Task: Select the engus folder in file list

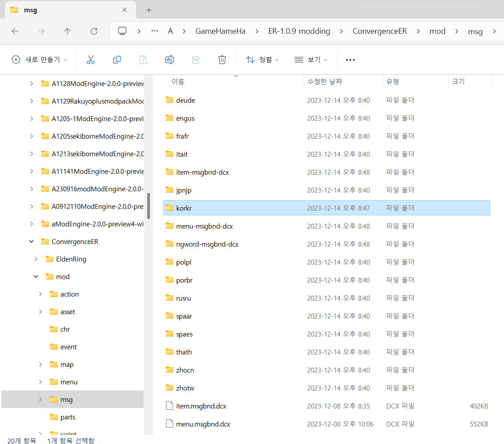Action: tap(185, 118)
